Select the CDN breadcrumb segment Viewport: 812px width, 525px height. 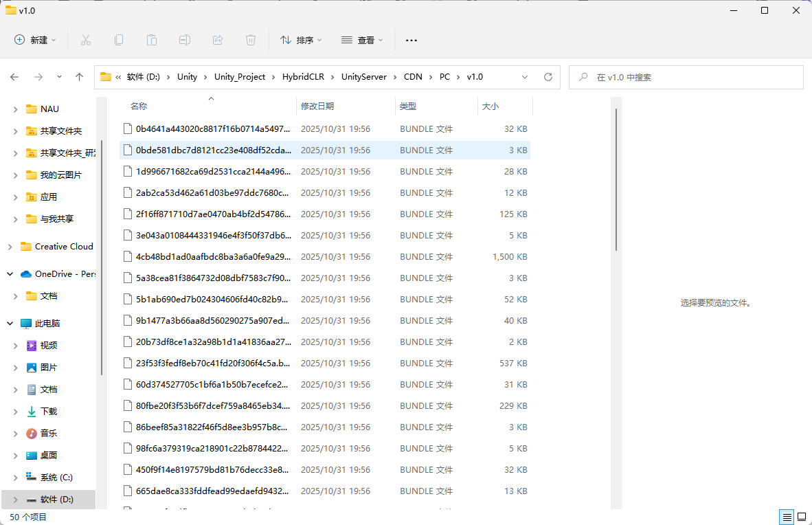413,77
